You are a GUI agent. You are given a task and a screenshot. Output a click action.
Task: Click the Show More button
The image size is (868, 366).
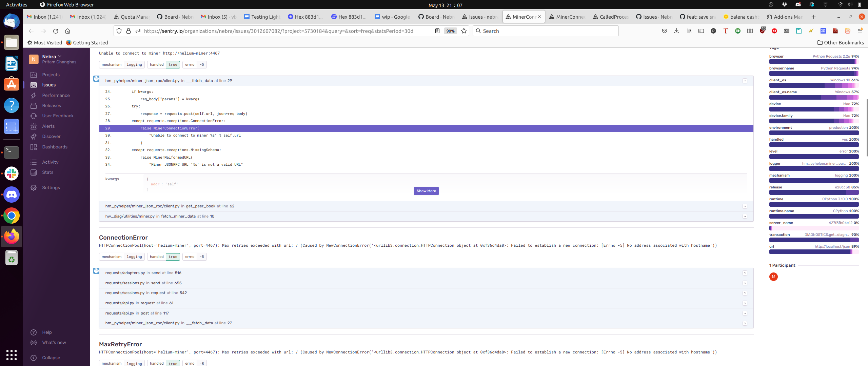point(426,191)
